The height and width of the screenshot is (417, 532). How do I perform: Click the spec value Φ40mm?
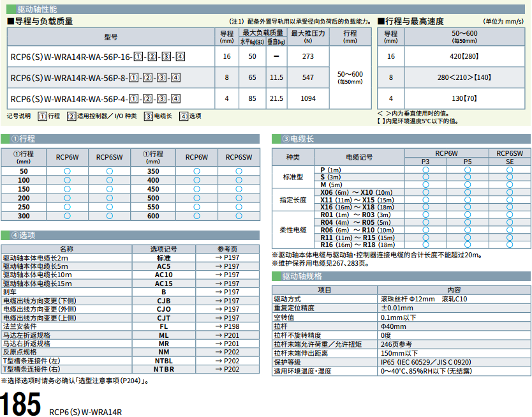[x=393, y=326]
